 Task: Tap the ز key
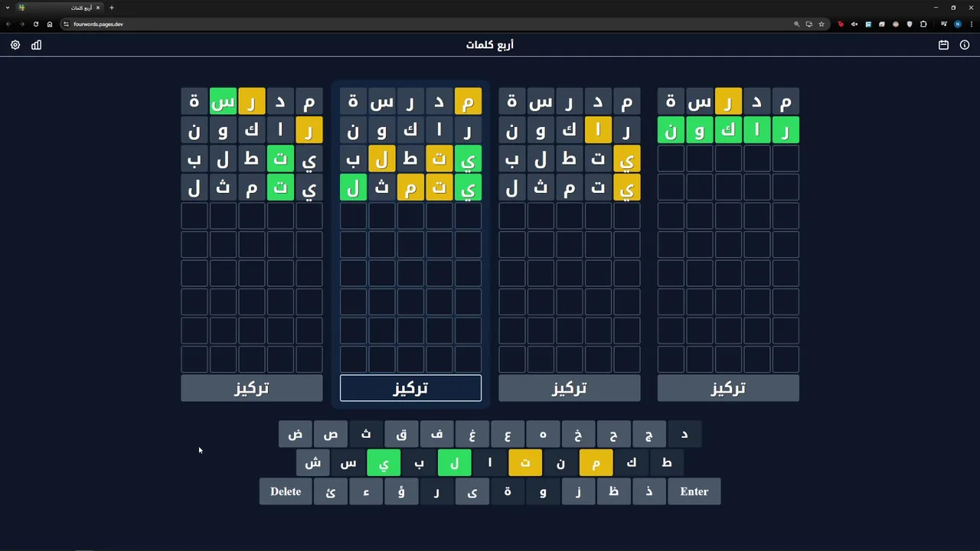(578, 491)
